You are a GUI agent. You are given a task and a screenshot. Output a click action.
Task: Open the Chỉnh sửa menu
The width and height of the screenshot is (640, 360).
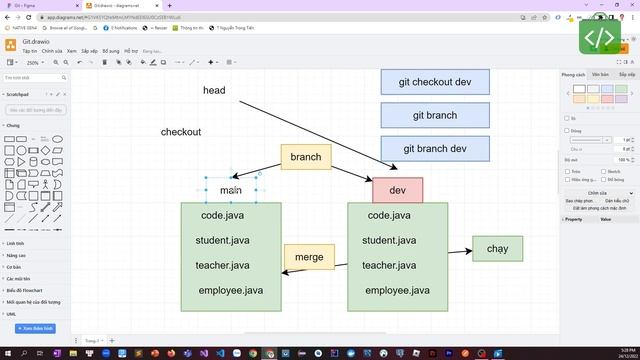pos(52,51)
